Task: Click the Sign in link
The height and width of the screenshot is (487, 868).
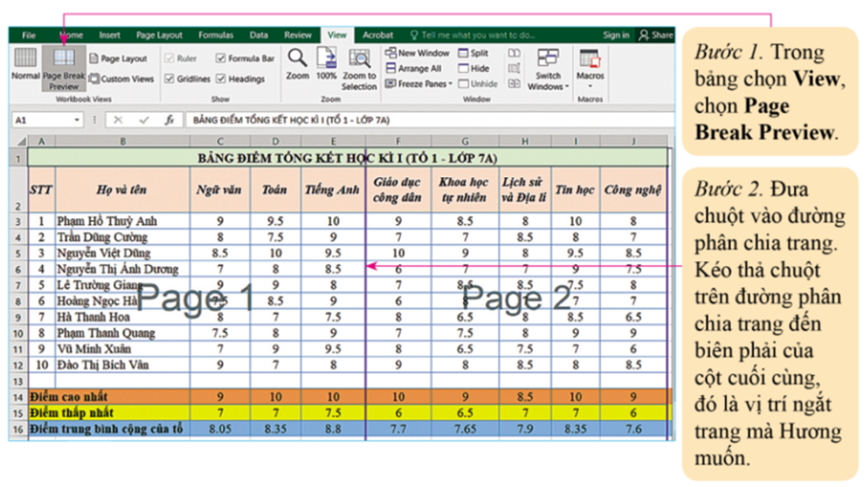Action: [616, 35]
